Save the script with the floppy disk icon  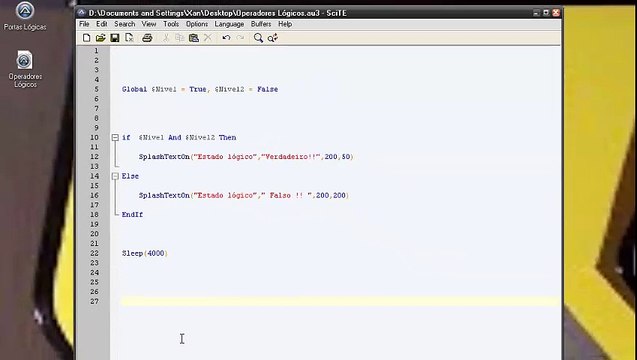click(115, 38)
